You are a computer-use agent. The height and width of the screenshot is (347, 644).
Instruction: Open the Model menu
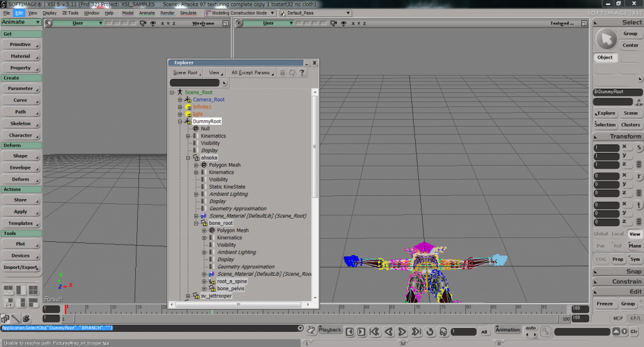pyautogui.click(x=128, y=13)
